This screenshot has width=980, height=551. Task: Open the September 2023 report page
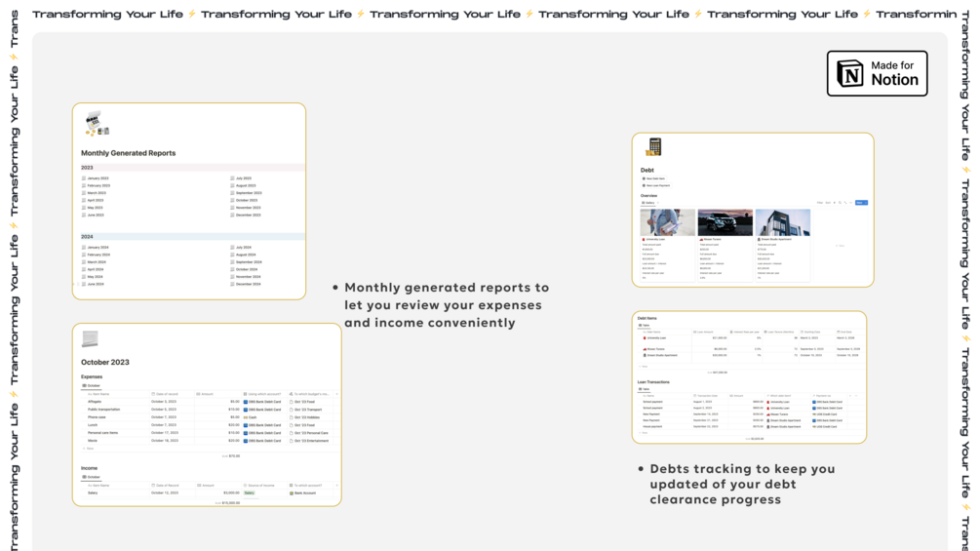(x=247, y=193)
